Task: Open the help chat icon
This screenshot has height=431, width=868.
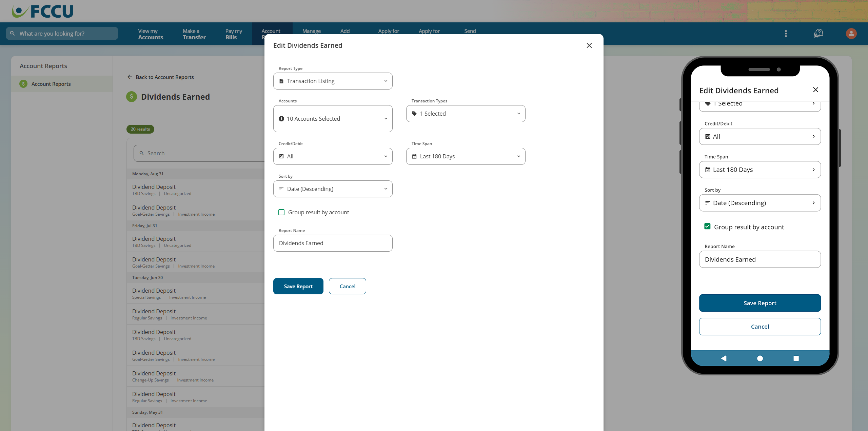Action: point(818,34)
